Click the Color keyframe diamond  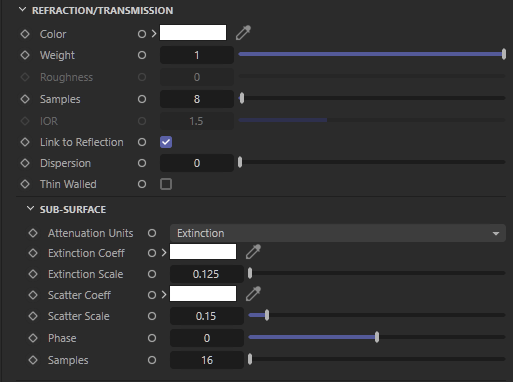(x=25, y=34)
